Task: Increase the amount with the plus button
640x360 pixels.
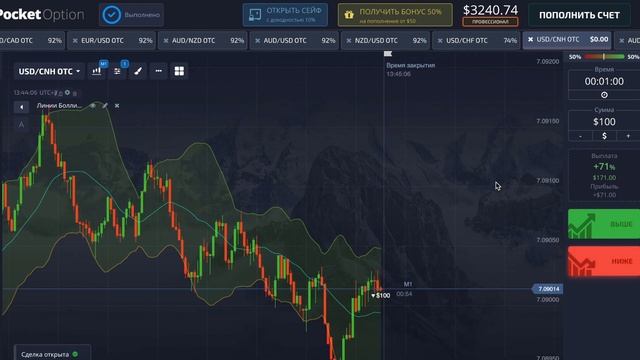Action: click(x=628, y=136)
